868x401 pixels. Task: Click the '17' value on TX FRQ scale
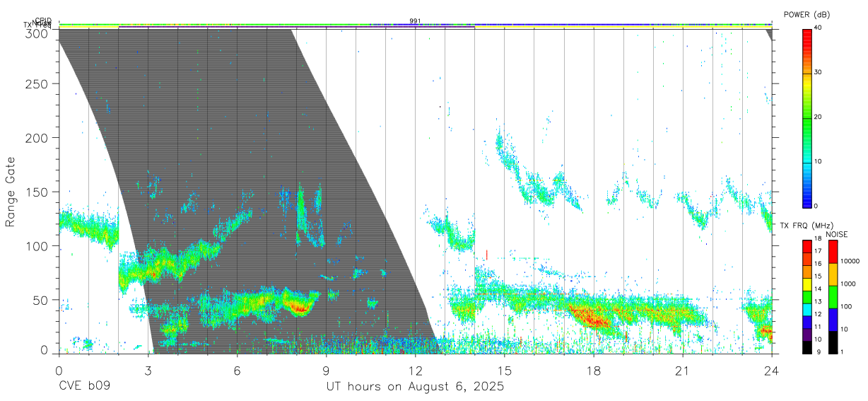tap(819, 252)
